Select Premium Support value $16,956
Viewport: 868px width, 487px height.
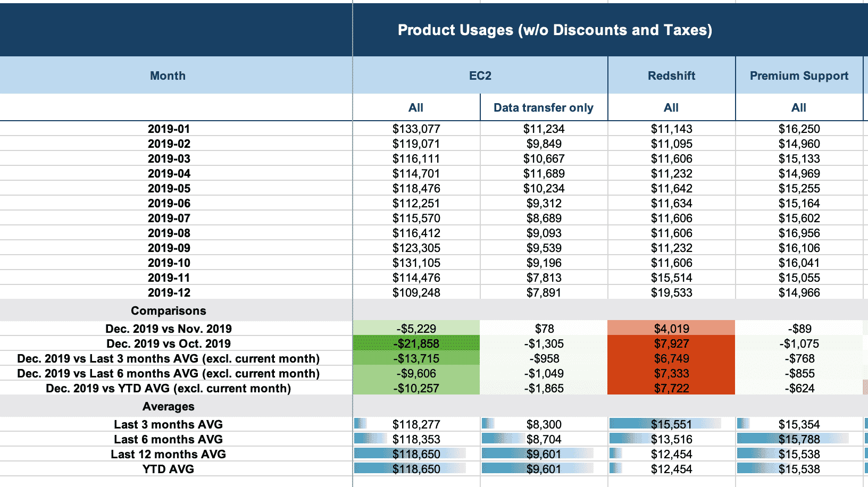[799, 233]
